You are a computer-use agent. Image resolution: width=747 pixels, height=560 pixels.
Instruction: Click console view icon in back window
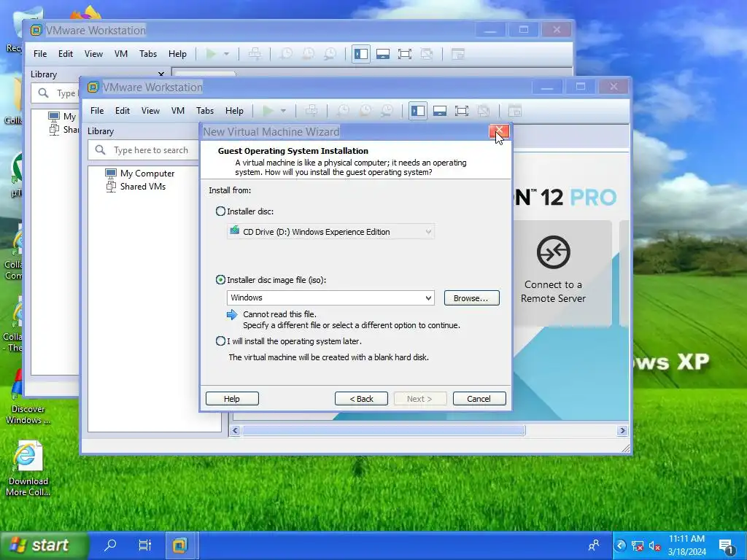pyautogui.click(x=458, y=54)
